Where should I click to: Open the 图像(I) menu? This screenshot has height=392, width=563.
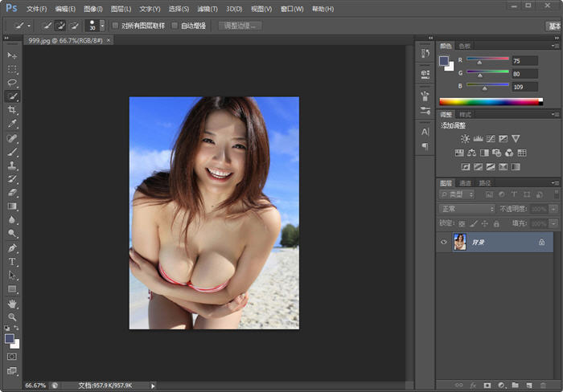[93, 9]
